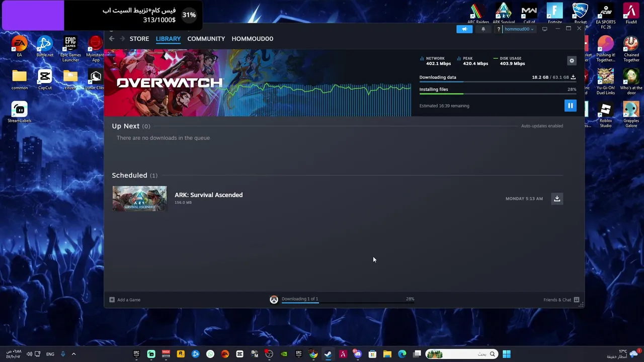The image size is (644, 362).
Task: Open ARK: Survival Ascended thumbnail
Action: click(x=139, y=199)
